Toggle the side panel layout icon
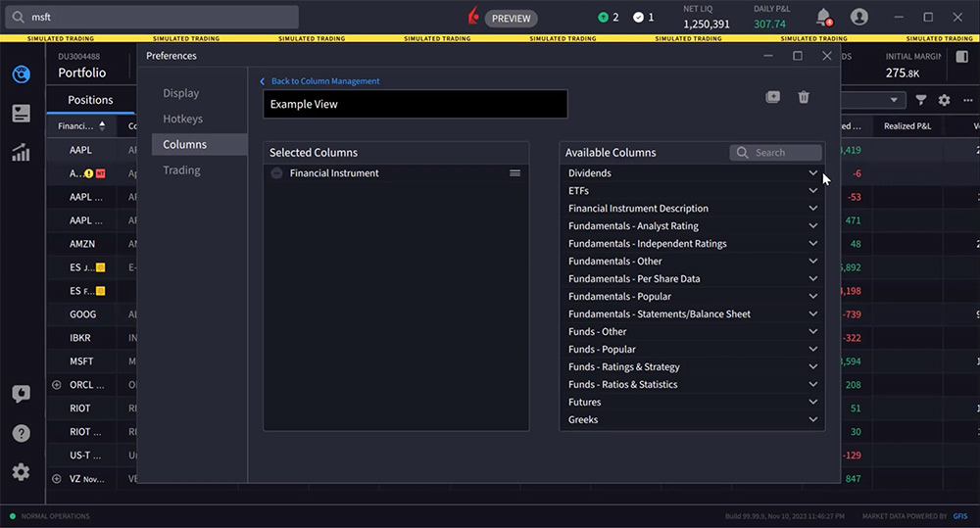The height and width of the screenshot is (528, 980). [x=961, y=57]
